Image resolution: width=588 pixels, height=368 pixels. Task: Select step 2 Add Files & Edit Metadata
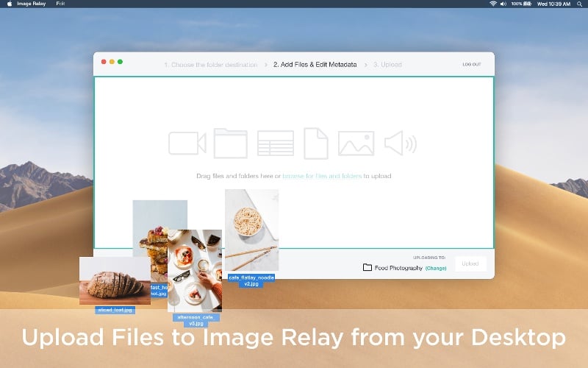(315, 65)
